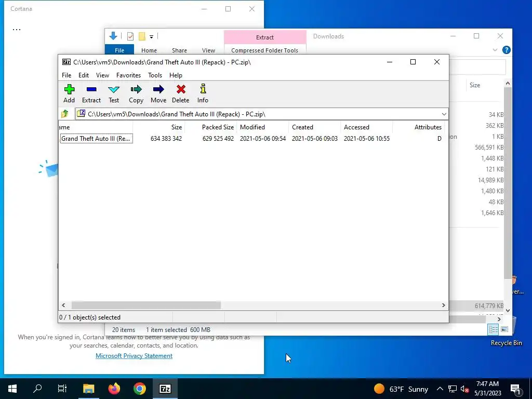The width and height of the screenshot is (532, 399).
Task: Sort by Attributes column header
Action: [418, 127]
